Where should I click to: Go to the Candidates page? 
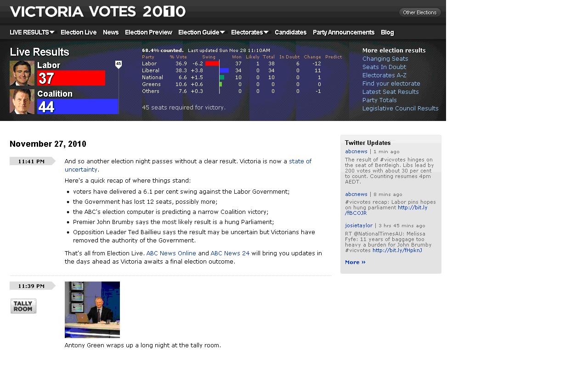tap(290, 32)
